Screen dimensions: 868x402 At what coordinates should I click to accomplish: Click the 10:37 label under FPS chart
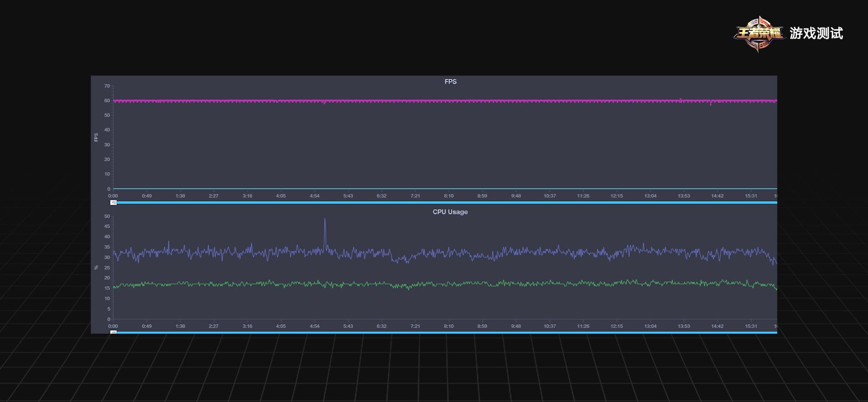pyautogui.click(x=549, y=196)
